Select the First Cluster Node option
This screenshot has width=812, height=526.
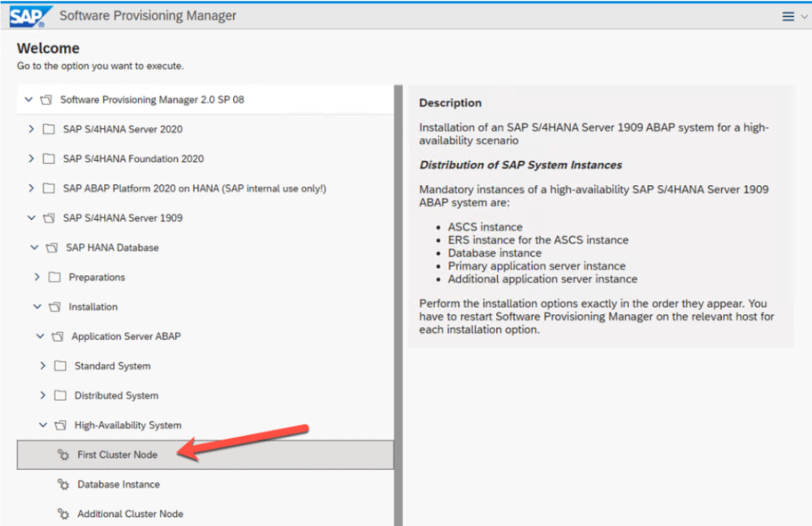coord(117,455)
